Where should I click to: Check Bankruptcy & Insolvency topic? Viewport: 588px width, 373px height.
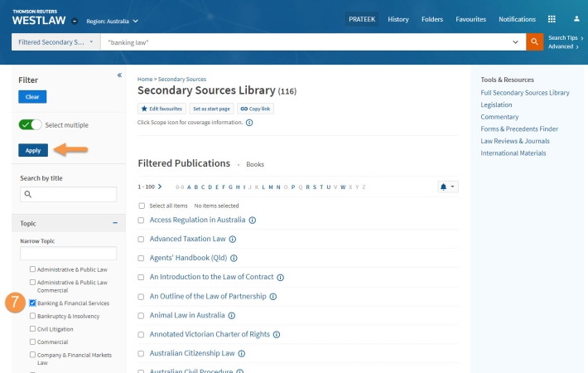(32, 316)
